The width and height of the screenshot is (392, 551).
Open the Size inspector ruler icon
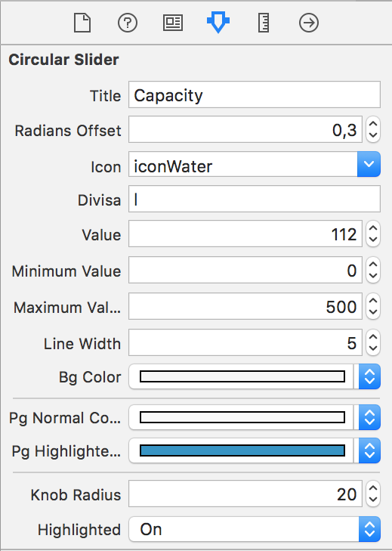tap(264, 23)
